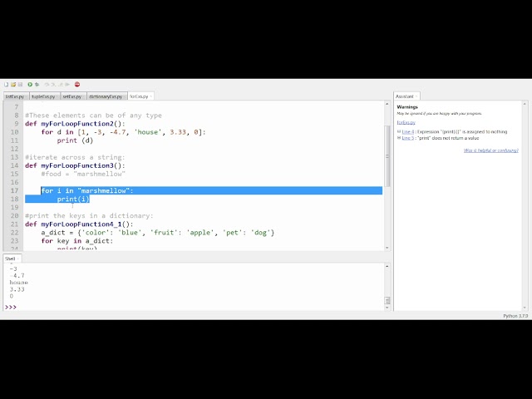Click shell scrollbar down arrow
Viewport: 532px width, 399px height.
pyautogui.click(x=387, y=308)
